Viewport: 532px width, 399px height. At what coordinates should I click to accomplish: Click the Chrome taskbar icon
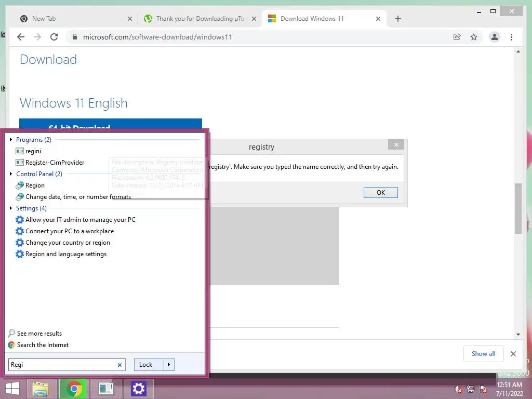pyautogui.click(x=74, y=389)
